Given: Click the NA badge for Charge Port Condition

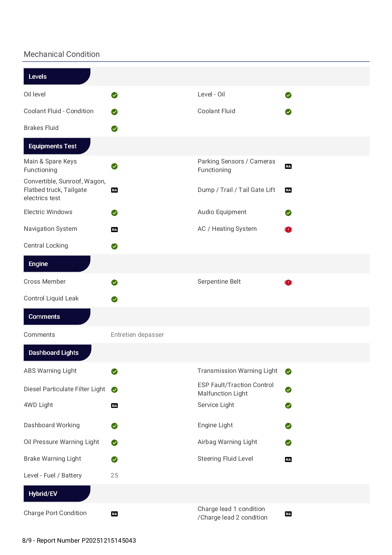Looking at the screenshot, I should [114, 514].
